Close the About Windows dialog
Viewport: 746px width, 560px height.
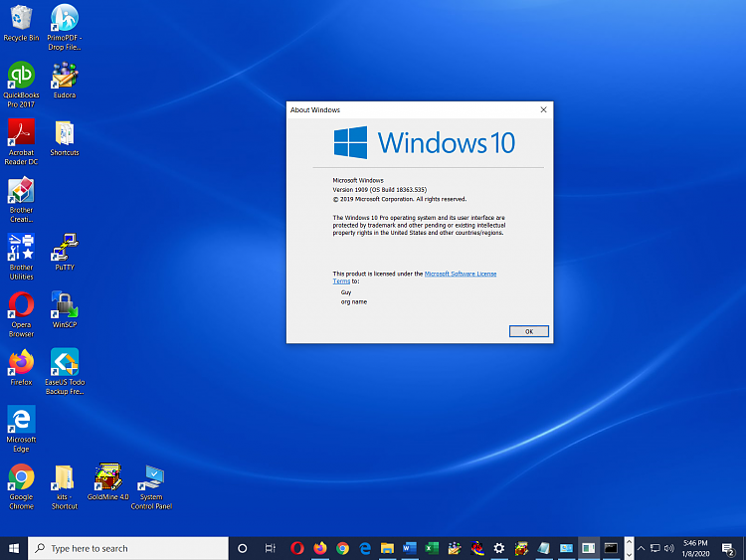[x=543, y=109]
